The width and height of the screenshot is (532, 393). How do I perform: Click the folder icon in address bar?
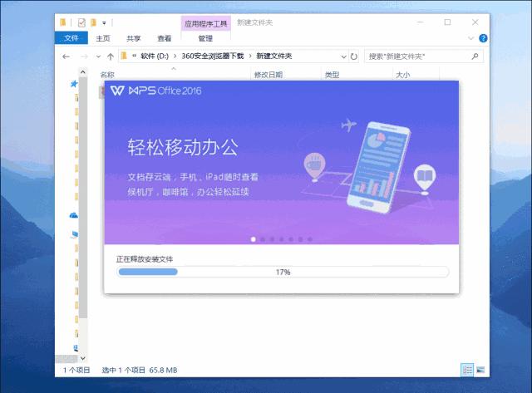(x=124, y=56)
